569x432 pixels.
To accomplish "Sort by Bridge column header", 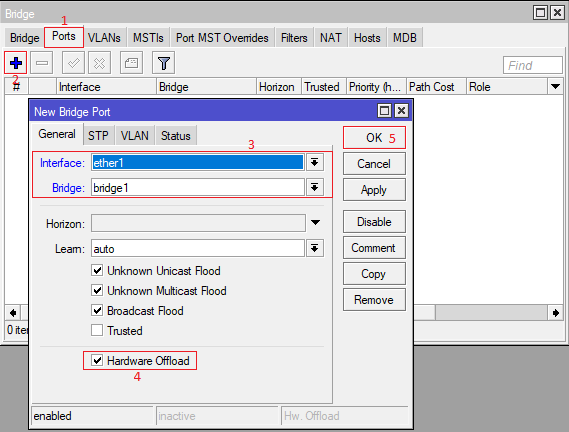I will coord(206,87).
